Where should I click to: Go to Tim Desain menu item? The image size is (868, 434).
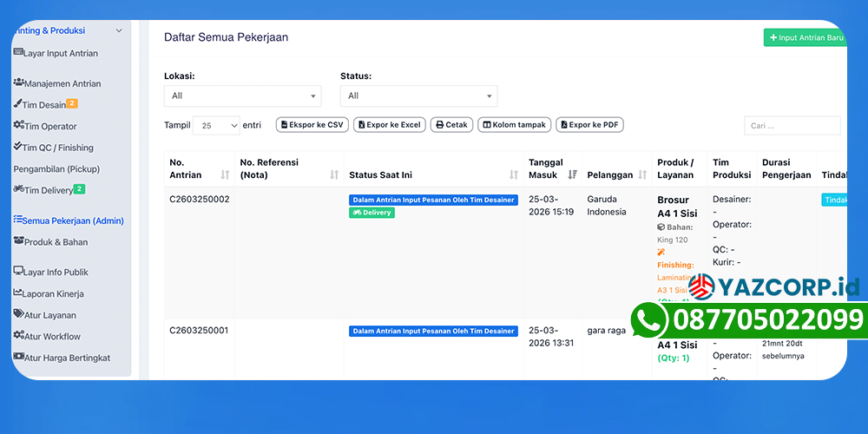coord(45,105)
